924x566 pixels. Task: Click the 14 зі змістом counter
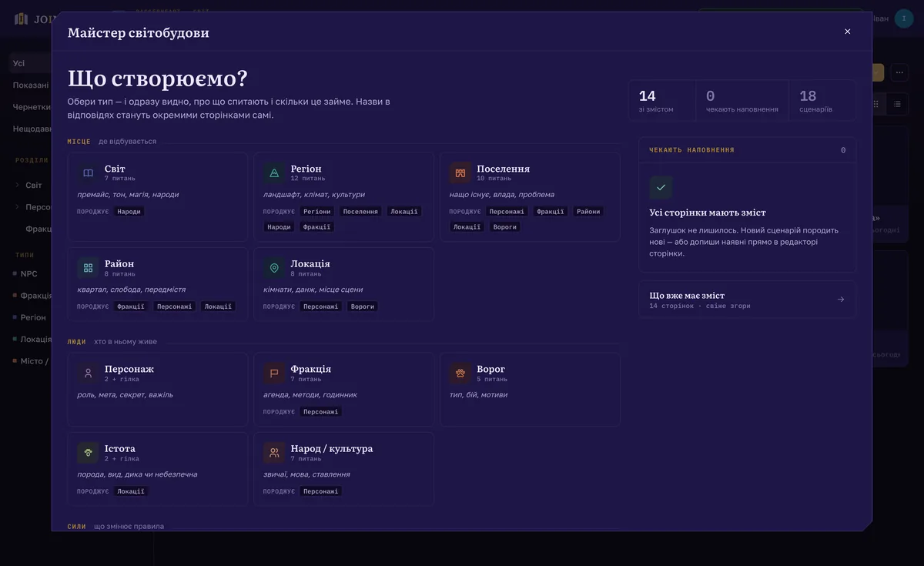663,101
